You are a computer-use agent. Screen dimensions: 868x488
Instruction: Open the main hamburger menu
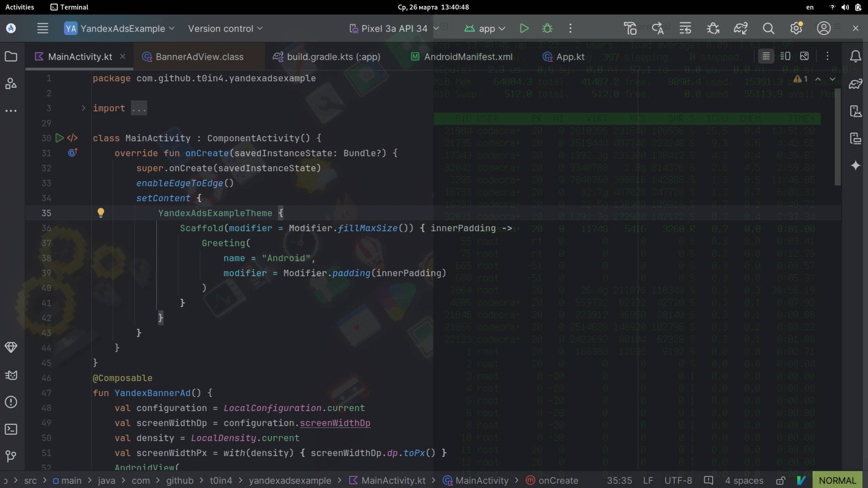point(43,28)
